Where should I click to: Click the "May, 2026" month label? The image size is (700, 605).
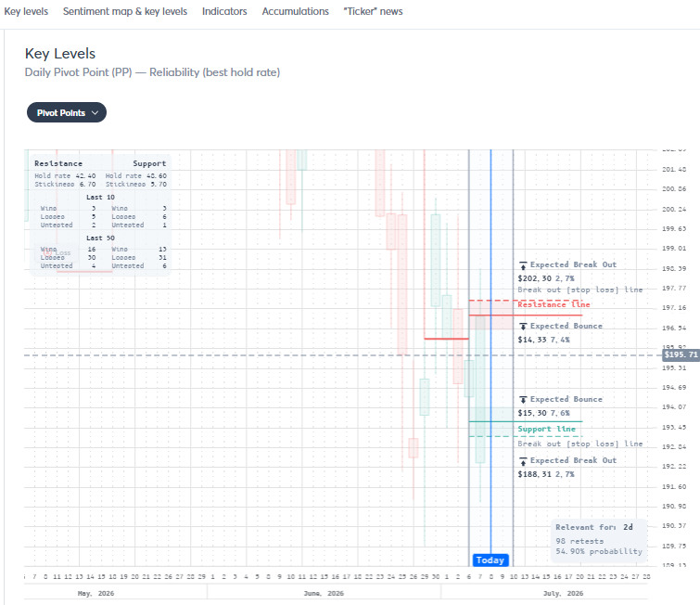[96, 593]
